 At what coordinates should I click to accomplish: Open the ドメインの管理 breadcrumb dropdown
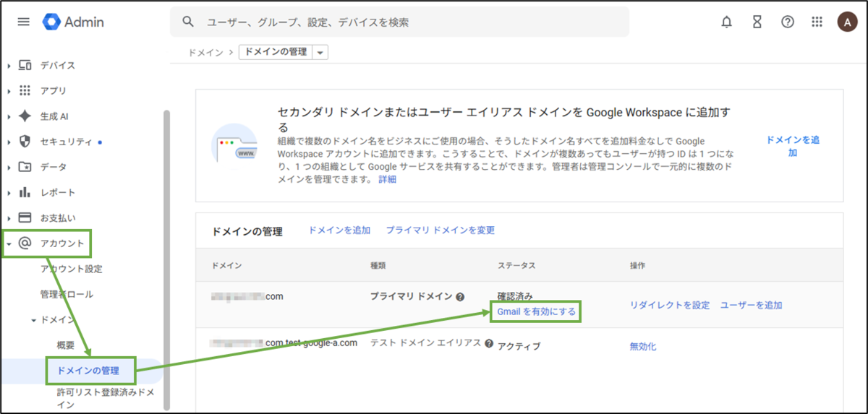tap(320, 53)
